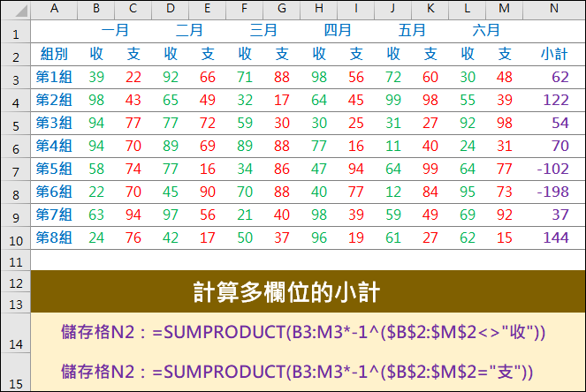586x392 pixels.
Task: Click subtotal cell showing -102
Action: click(554, 170)
